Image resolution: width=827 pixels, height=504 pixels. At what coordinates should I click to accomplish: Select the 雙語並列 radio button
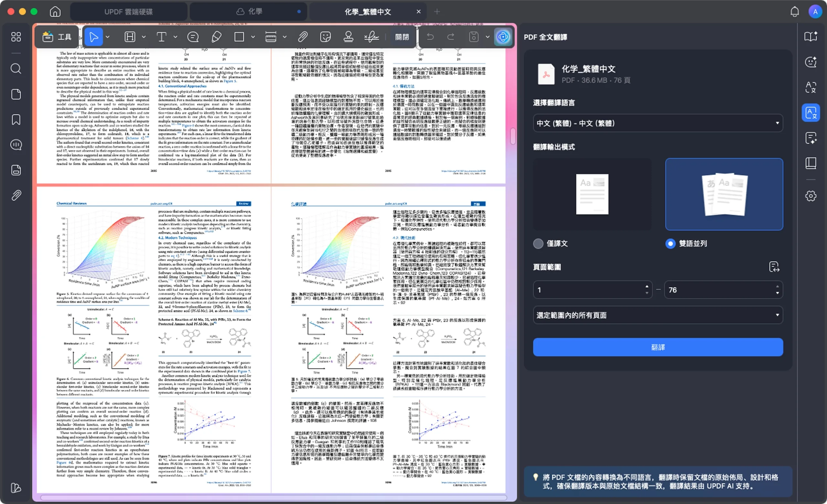click(670, 244)
